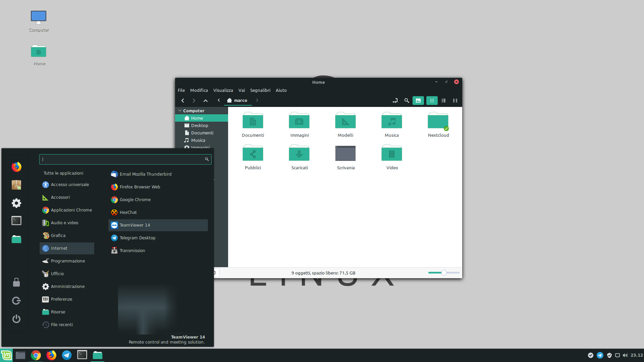This screenshot has height=362, width=644.
Task: Click the search magnifier in file manager toolbar
Action: click(x=407, y=101)
